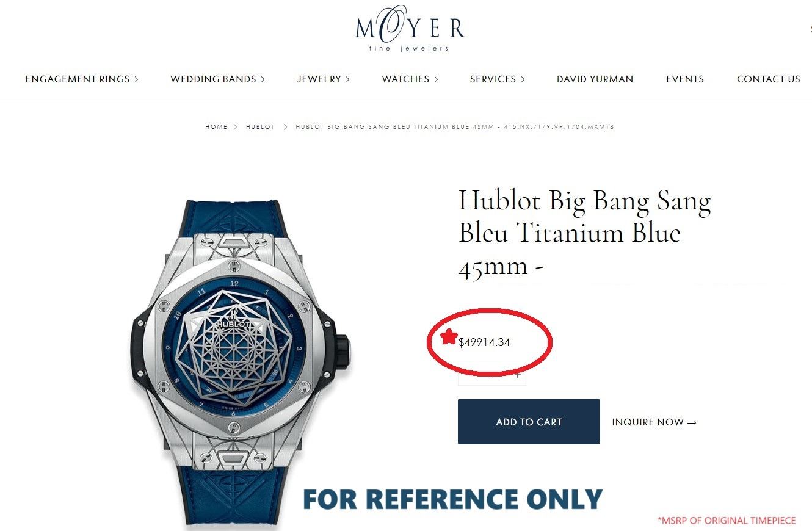
Task: Click the MSRP of Original Timepiece note
Action: click(727, 521)
